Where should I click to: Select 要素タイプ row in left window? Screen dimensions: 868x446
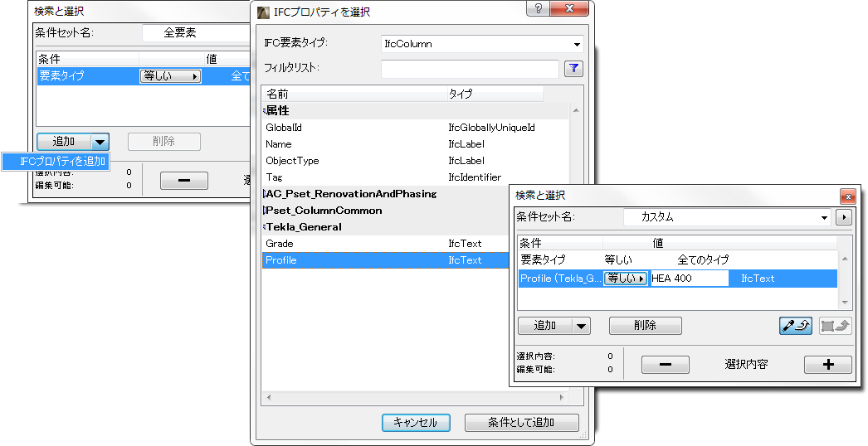tap(143, 76)
